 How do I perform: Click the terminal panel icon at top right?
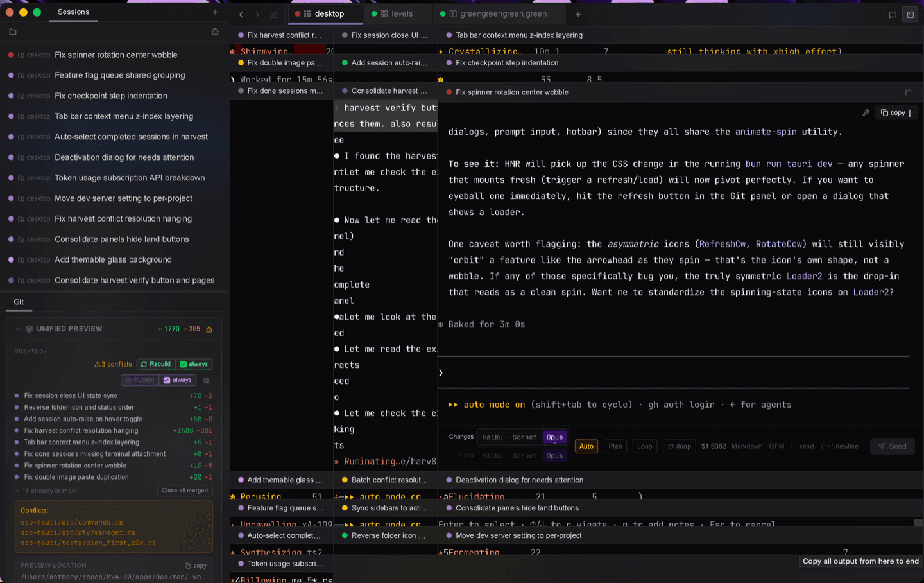pyautogui.click(x=911, y=14)
